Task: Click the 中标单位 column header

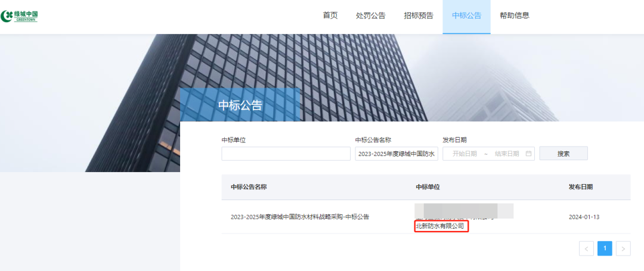Action: [x=428, y=187]
